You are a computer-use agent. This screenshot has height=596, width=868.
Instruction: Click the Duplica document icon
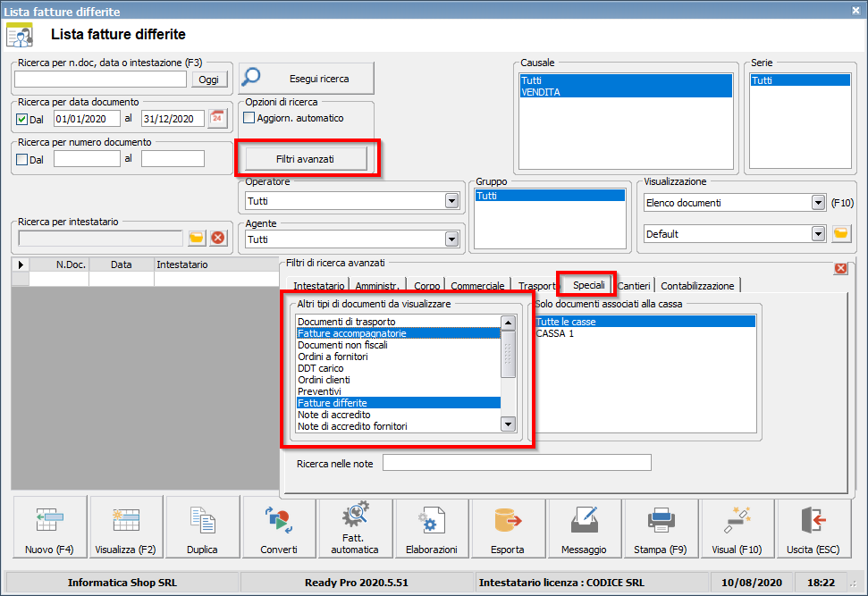point(202,527)
